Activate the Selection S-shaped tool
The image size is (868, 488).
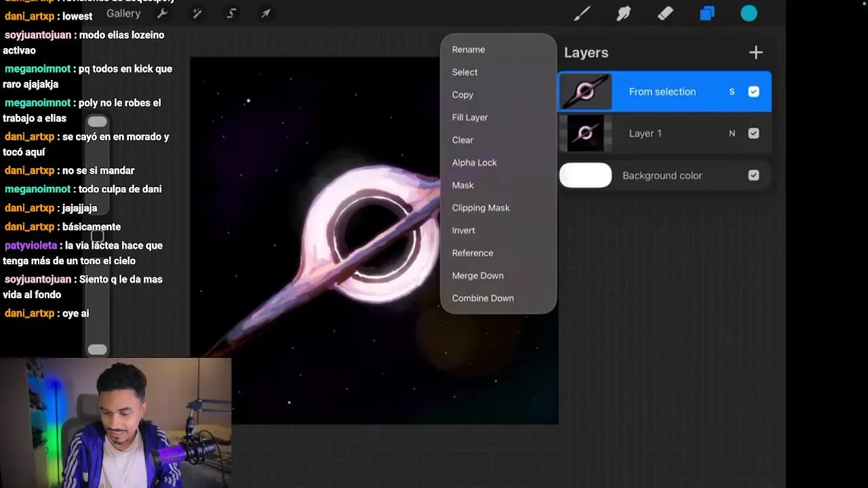pyautogui.click(x=231, y=14)
